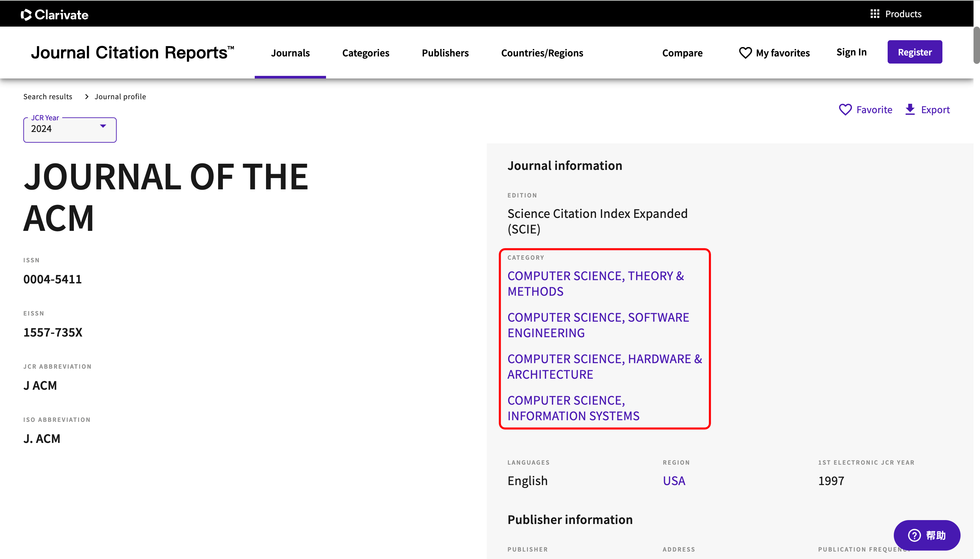This screenshot has width=980, height=559.
Task: Go to the Publishers tab
Action: [445, 53]
